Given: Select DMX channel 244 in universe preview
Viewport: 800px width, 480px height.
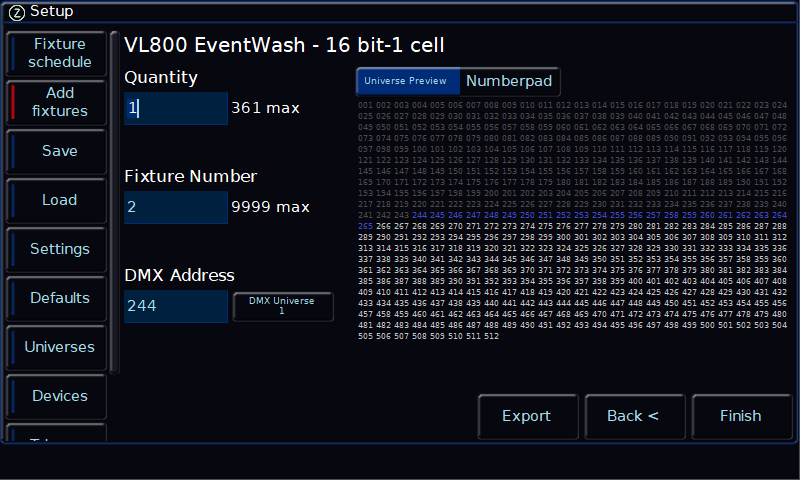Looking at the screenshot, I should [419, 215].
